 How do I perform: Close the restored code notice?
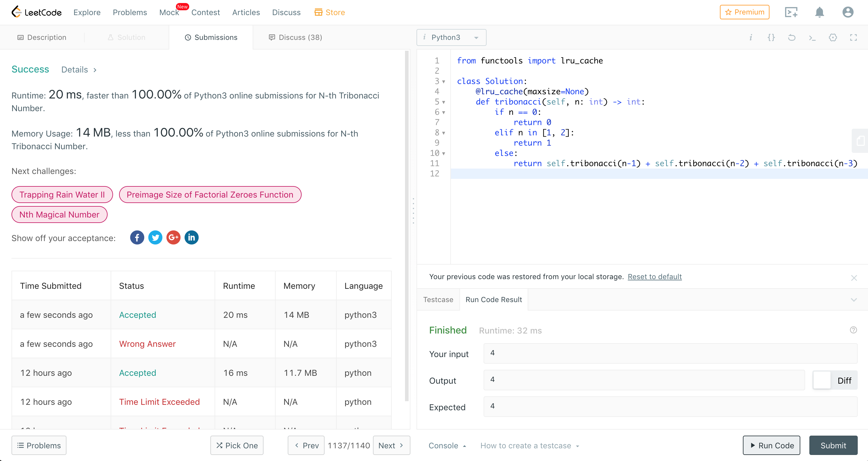click(x=853, y=278)
